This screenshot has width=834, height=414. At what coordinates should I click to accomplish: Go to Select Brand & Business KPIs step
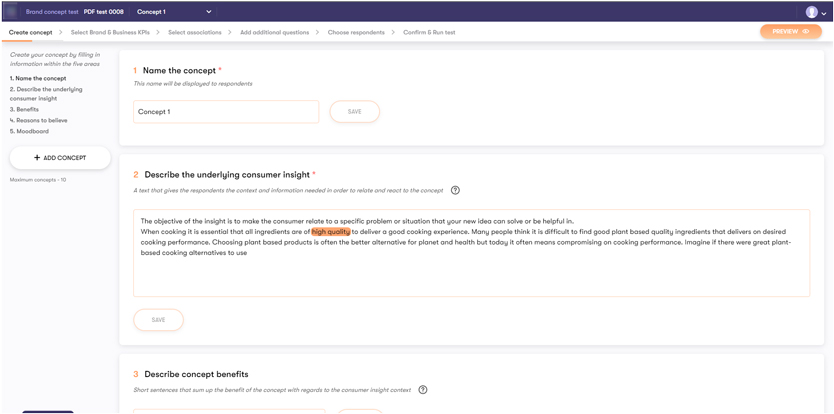click(x=111, y=32)
